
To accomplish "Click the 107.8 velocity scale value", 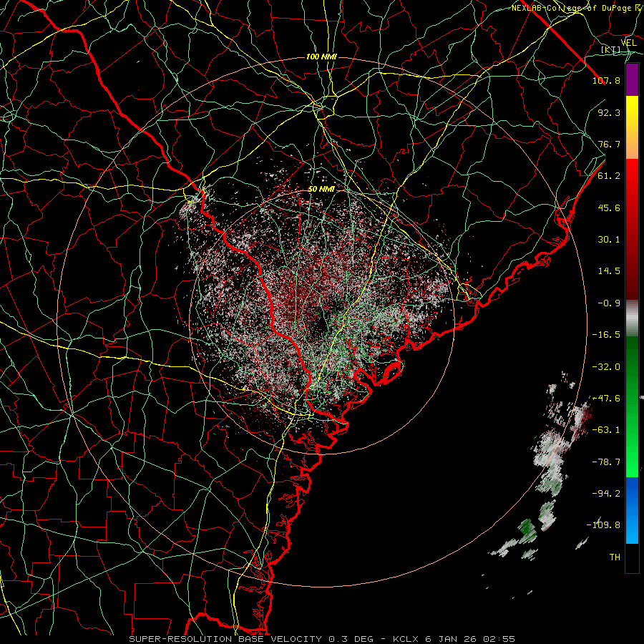I will coord(606,80).
